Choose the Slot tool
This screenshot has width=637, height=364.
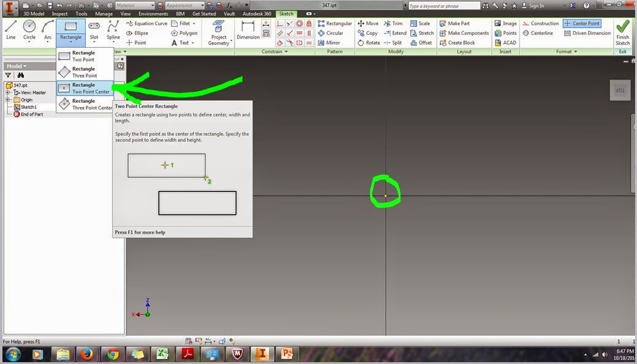[94, 31]
